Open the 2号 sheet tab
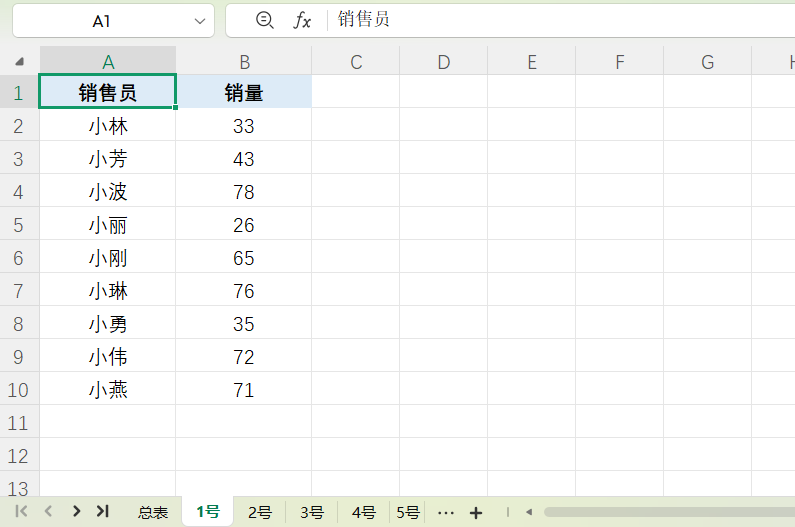The image size is (795, 527). tap(260, 512)
